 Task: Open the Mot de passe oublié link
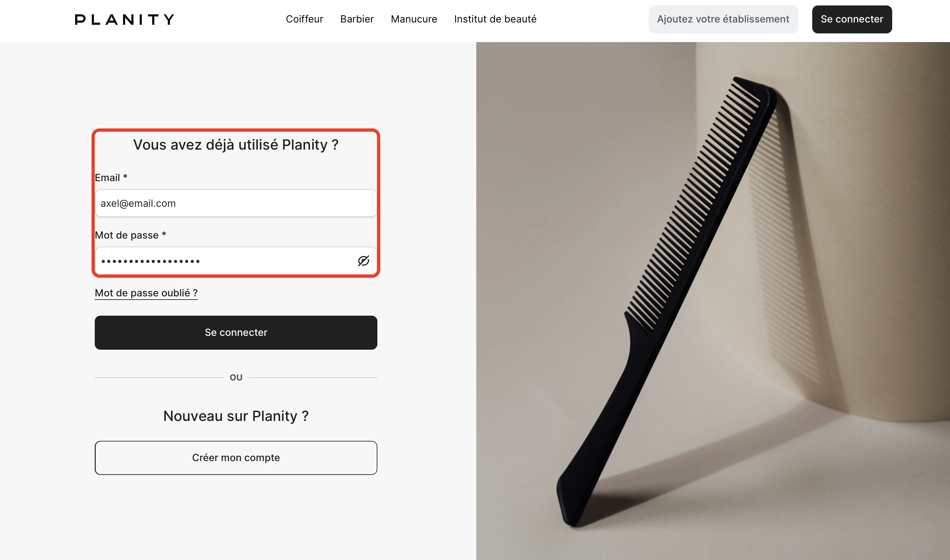[146, 293]
